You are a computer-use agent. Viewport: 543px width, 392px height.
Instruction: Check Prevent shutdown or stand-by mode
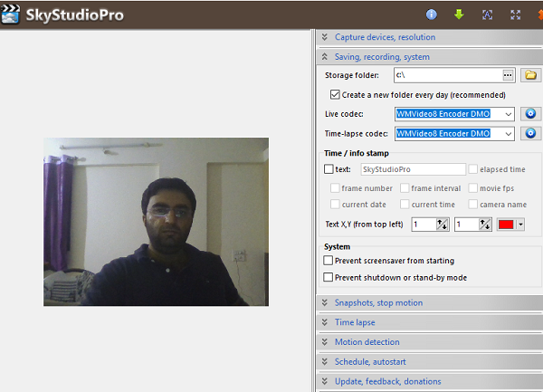point(329,277)
